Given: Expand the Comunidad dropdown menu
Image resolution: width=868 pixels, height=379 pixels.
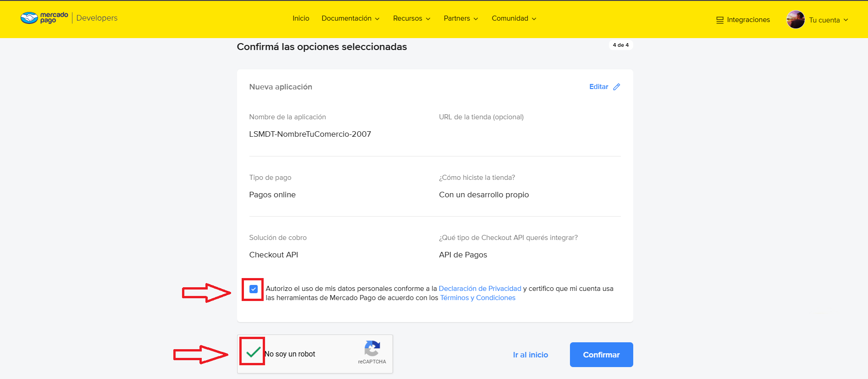Looking at the screenshot, I should pos(514,18).
